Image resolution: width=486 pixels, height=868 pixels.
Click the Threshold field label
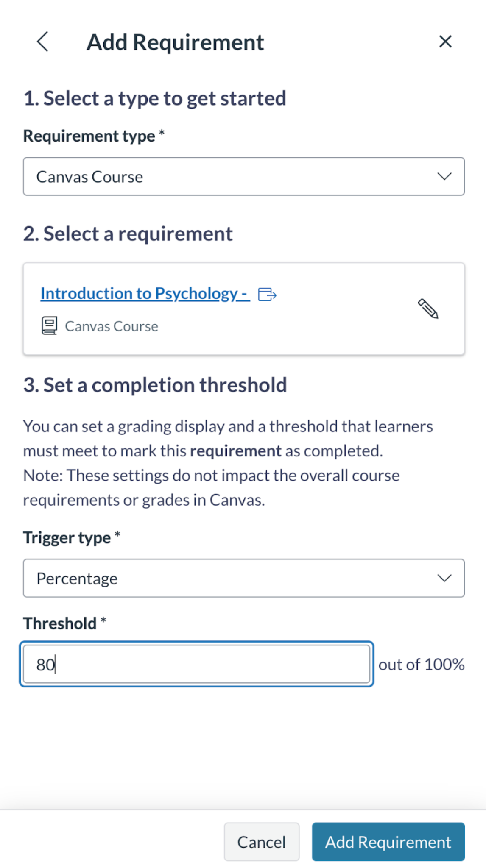pyautogui.click(x=60, y=623)
